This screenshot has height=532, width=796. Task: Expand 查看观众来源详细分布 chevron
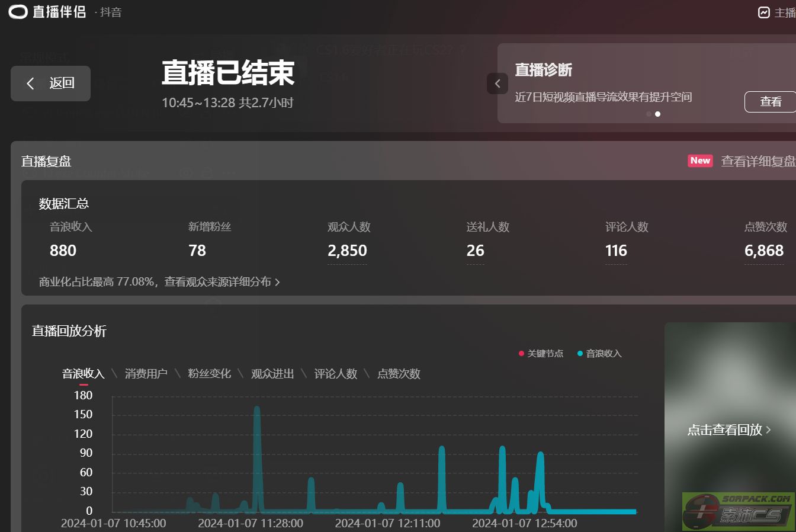277,282
